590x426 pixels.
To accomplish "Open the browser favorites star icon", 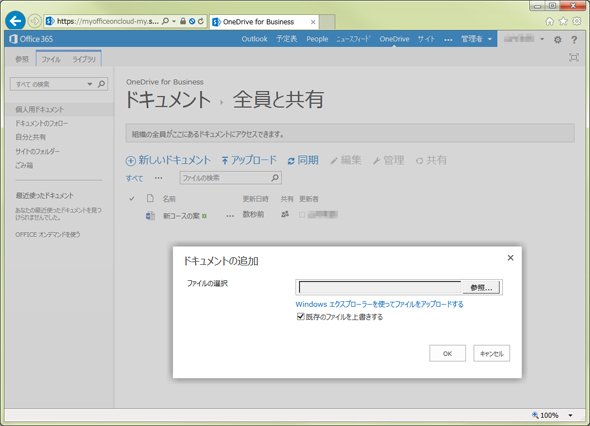I will pyautogui.click(x=563, y=21).
